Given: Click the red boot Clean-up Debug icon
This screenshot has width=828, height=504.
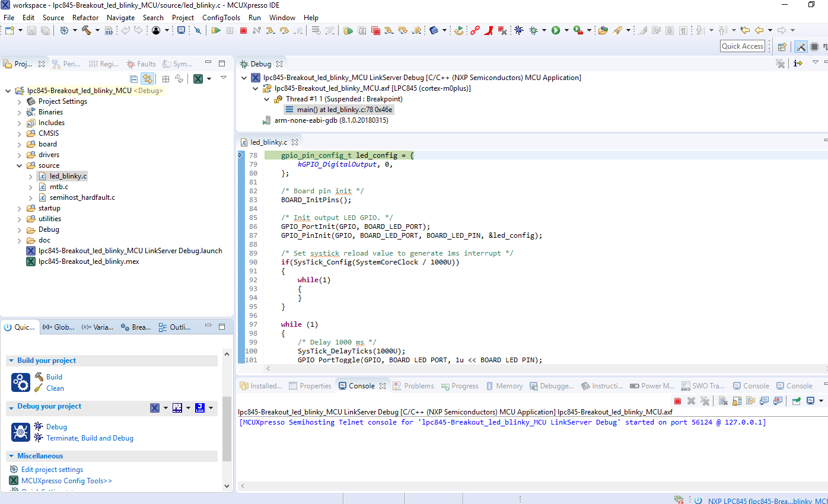Looking at the screenshot, I should click(x=488, y=30).
